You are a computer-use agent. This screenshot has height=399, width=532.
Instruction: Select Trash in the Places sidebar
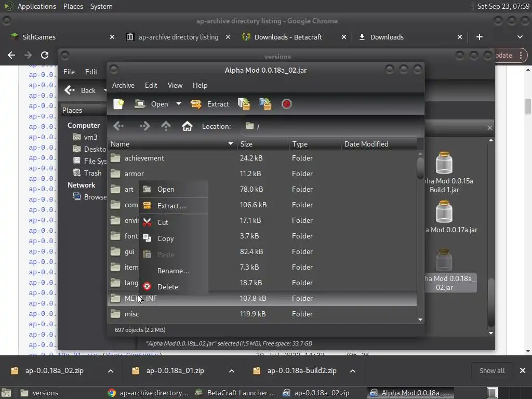coord(87,173)
